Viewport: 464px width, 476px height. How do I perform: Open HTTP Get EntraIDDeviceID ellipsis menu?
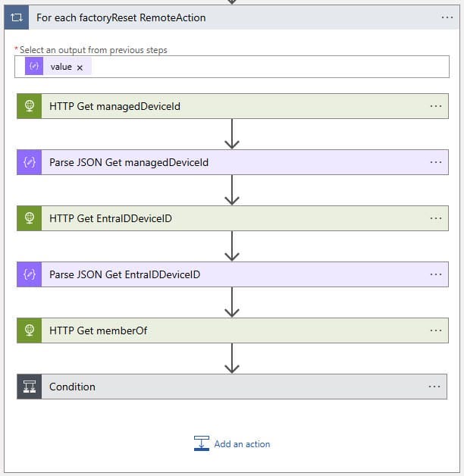pos(436,218)
